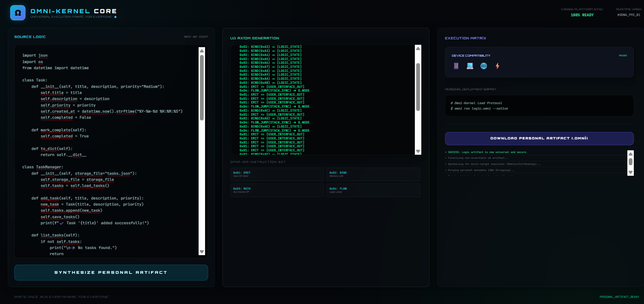Click the execution log scrollbar up arrow
This screenshot has width=644, height=304.
pyautogui.click(x=630, y=154)
